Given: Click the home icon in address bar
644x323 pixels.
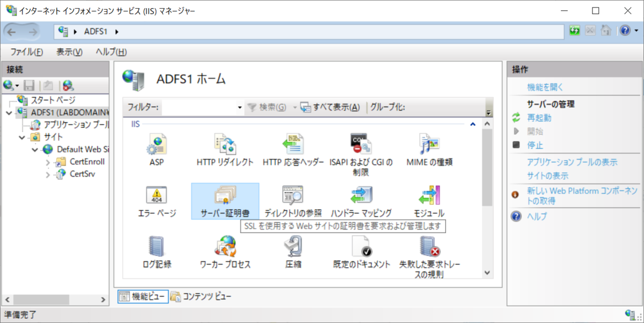Looking at the screenshot, I should (605, 31).
